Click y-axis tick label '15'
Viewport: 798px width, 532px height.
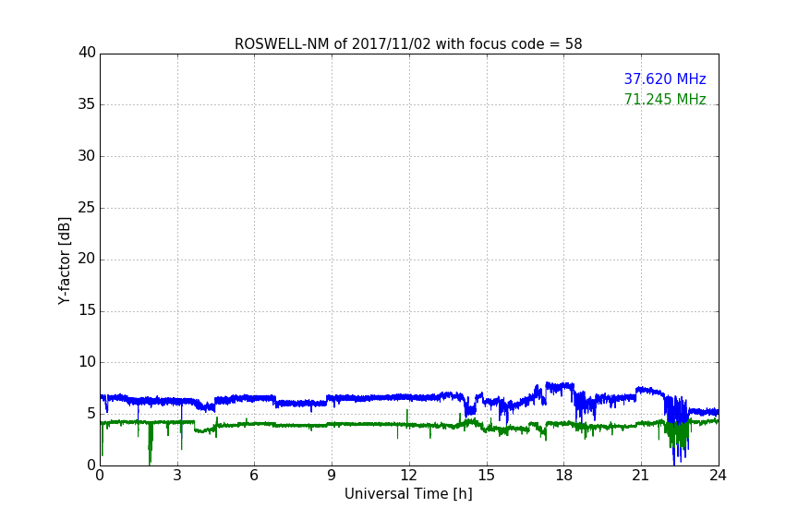[x=87, y=310]
